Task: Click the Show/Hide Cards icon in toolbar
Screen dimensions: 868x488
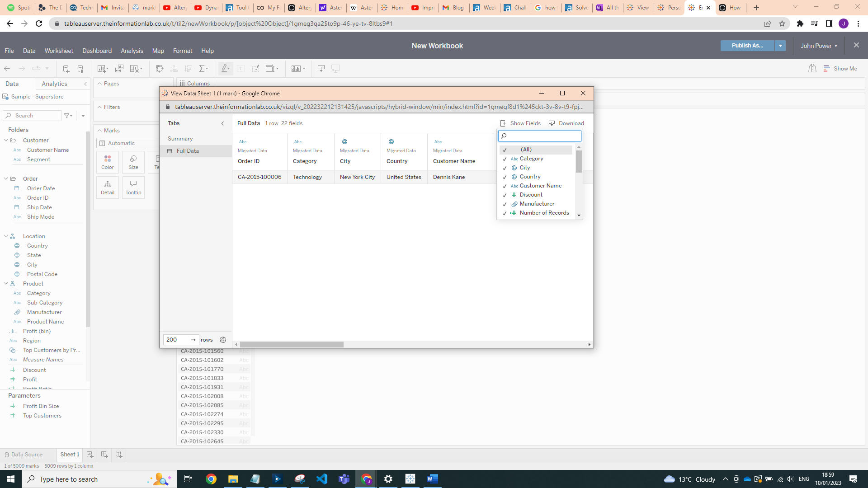Action: (298, 69)
